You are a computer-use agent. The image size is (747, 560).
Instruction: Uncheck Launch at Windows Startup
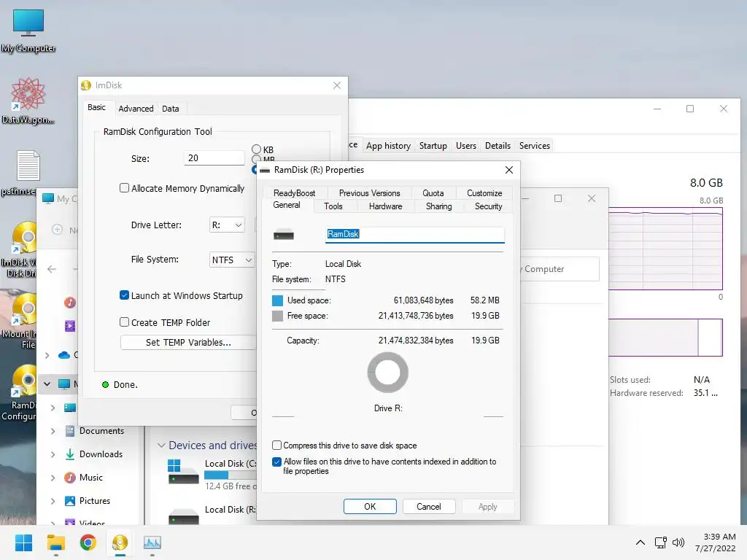tap(124, 295)
